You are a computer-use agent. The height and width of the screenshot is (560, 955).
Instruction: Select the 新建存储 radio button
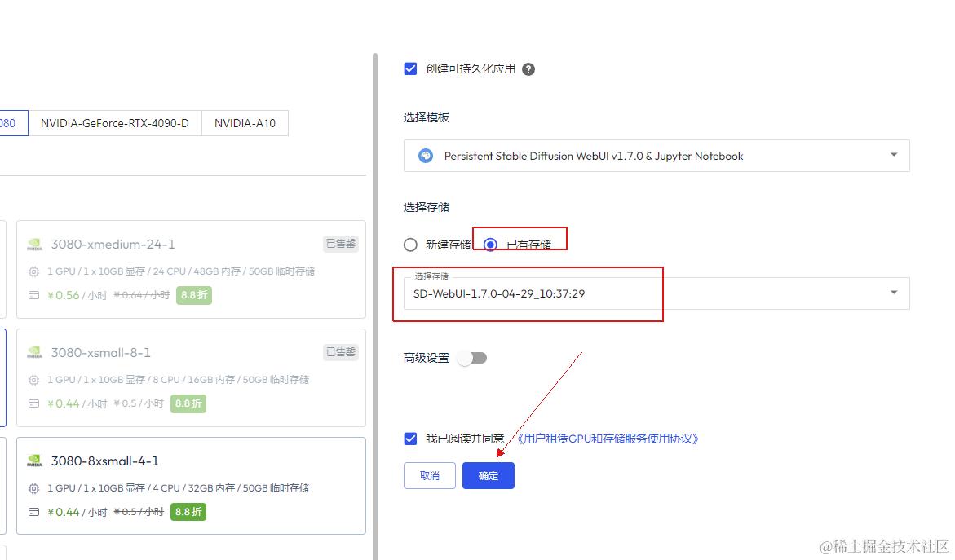pos(410,245)
